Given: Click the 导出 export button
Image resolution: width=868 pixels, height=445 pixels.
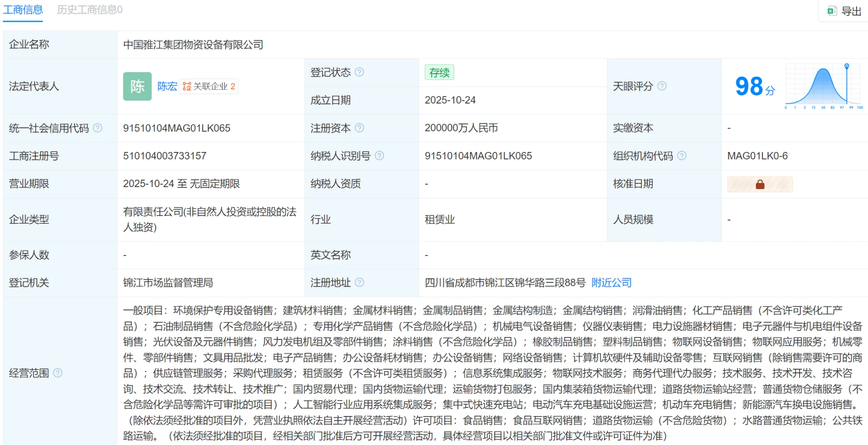Looking at the screenshot, I should click(851, 11).
